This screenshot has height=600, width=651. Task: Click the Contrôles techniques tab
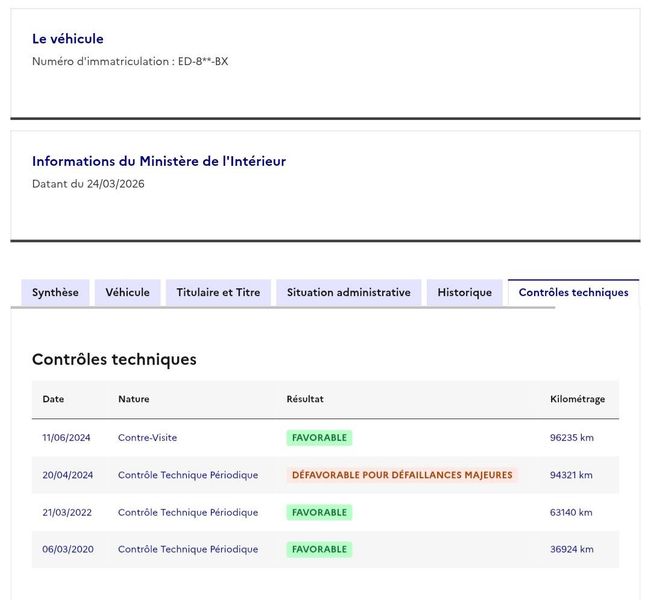click(x=573, y=293)
